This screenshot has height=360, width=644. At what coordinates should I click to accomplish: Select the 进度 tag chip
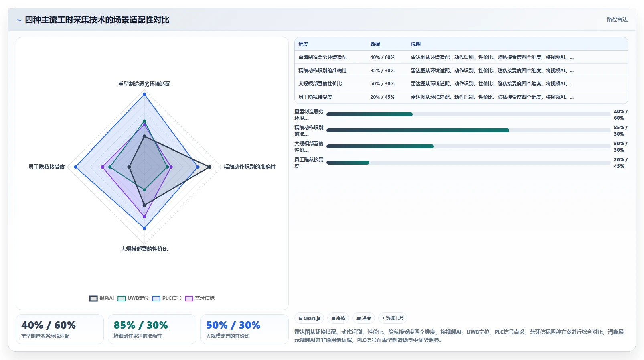pyautogui.click(x=364, y=318)
